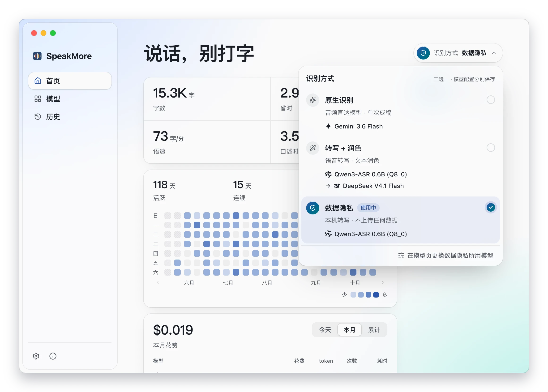Switch to 今天 cost tab

(x=325, y=330)
